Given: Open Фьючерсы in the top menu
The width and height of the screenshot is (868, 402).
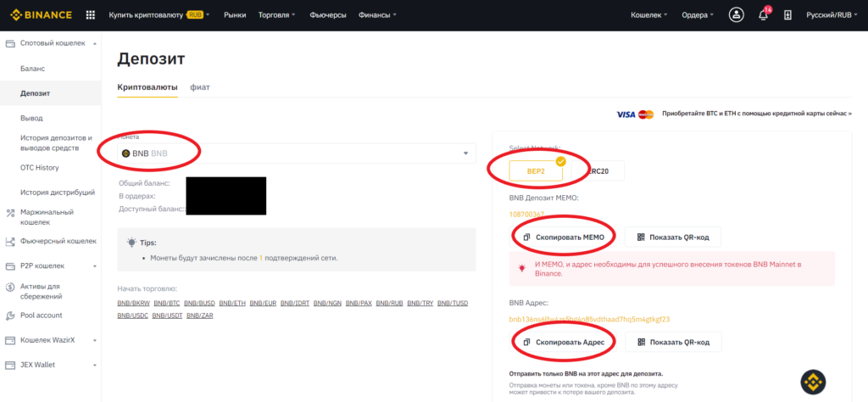Looking at the screenshot, I should tap(328, 15).
